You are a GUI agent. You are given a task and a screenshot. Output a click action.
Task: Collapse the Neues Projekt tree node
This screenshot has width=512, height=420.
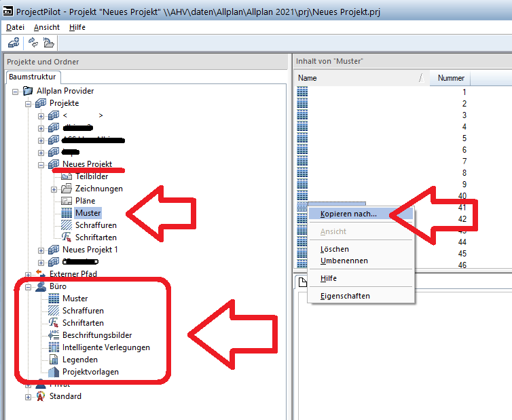41,164
